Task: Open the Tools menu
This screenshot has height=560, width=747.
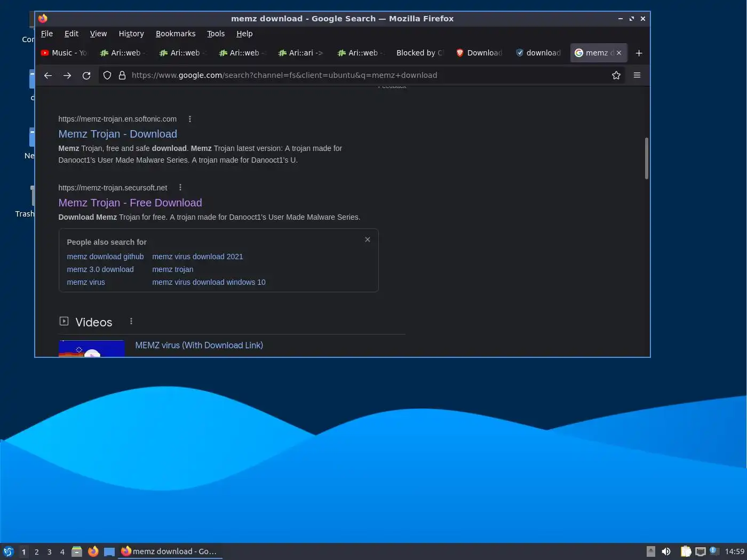Action: coord(216,34)
